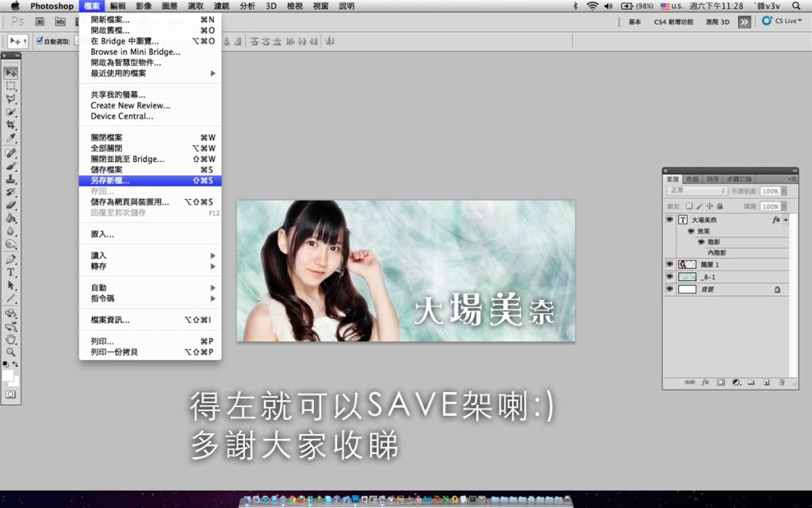Click the create new layer icon
The image size is (812, 508).
point(766,382)
